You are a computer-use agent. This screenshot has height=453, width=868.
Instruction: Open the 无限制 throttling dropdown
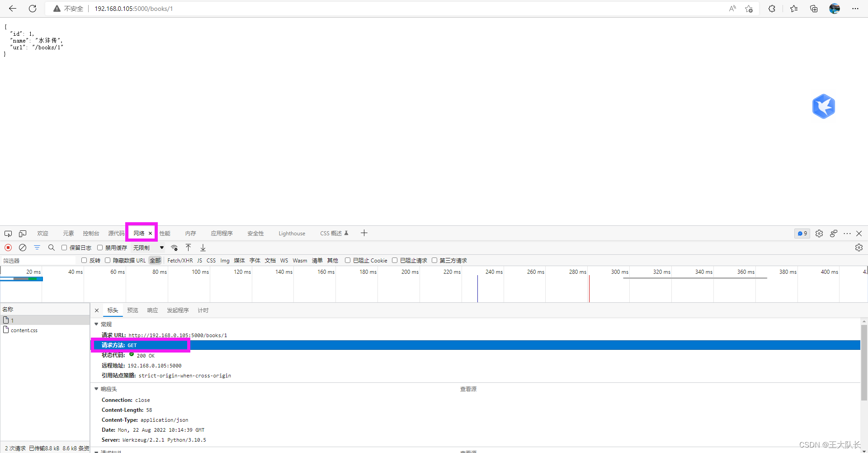click(148, 248)
